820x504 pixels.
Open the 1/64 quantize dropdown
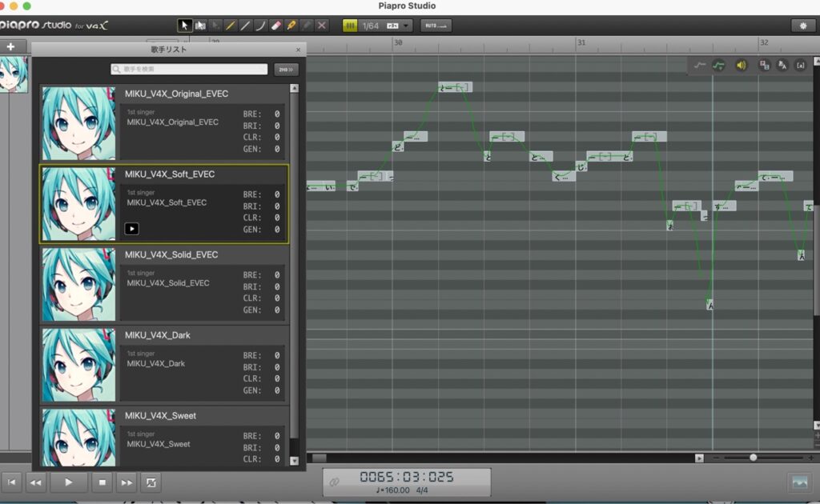(386, 26)
